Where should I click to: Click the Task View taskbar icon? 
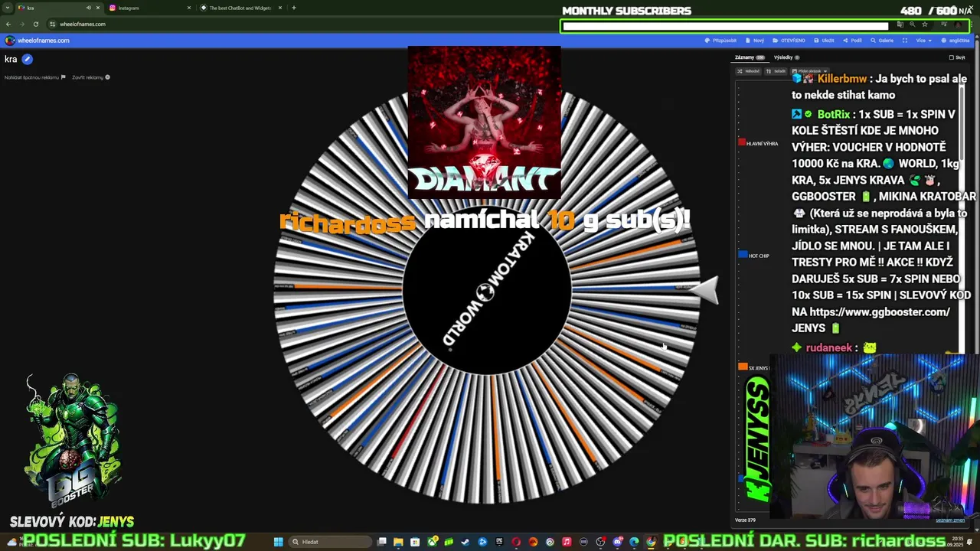coord(381,542)
